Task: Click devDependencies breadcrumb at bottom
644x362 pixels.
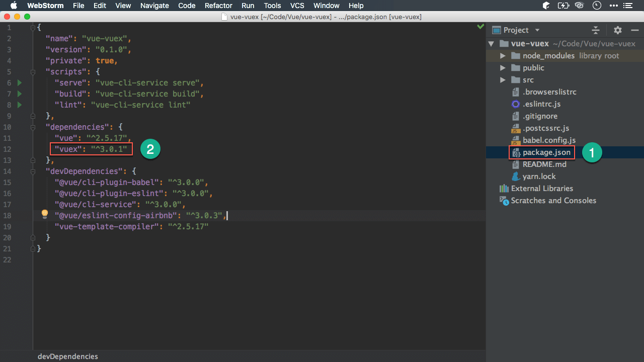Action: [x=68, y=356]
